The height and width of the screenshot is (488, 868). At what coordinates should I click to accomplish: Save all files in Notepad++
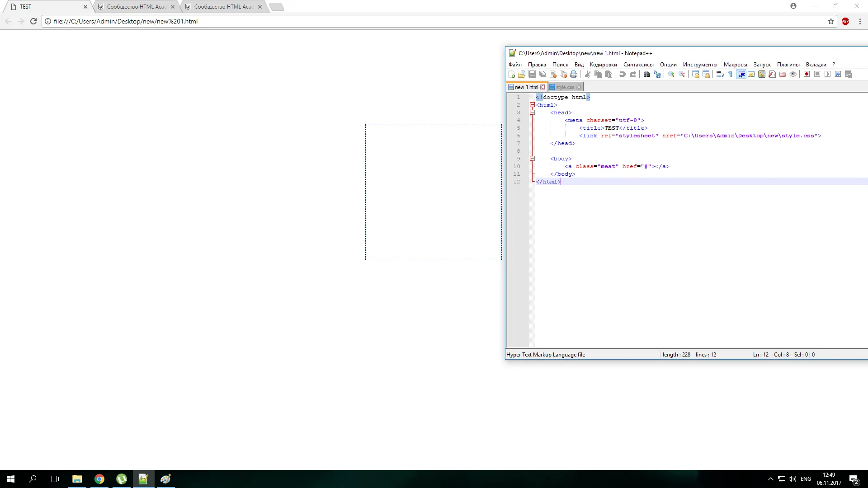tap(542, 74)
